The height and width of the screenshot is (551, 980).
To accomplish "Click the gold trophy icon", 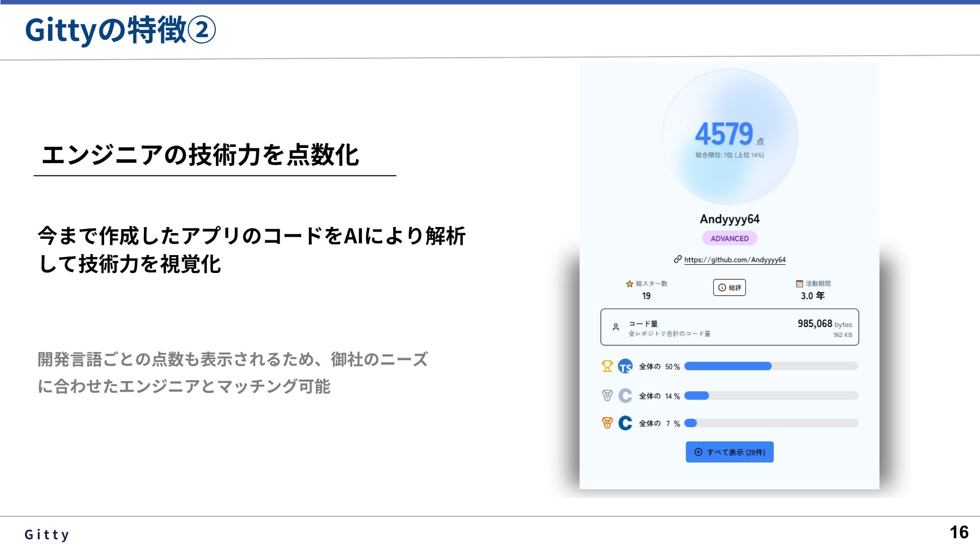I will click(607, 366).
